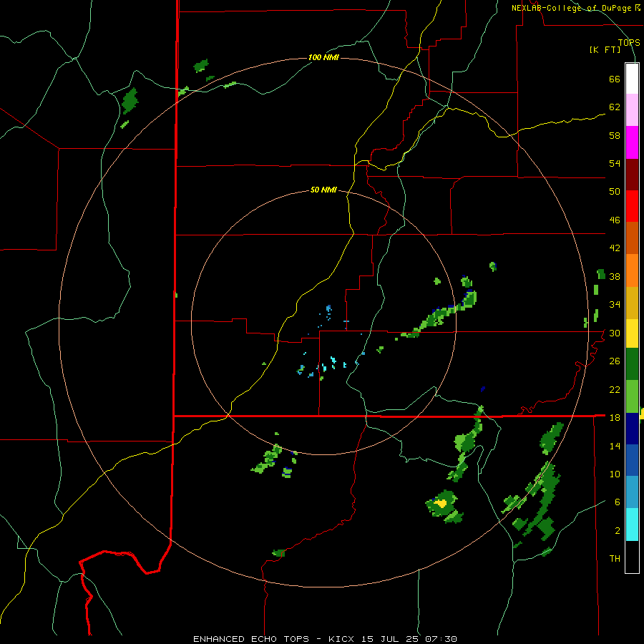The height and width of the screenshot is (644, 644).
Task: Select the navy blue legend swatch
Action: click(632, 429)
